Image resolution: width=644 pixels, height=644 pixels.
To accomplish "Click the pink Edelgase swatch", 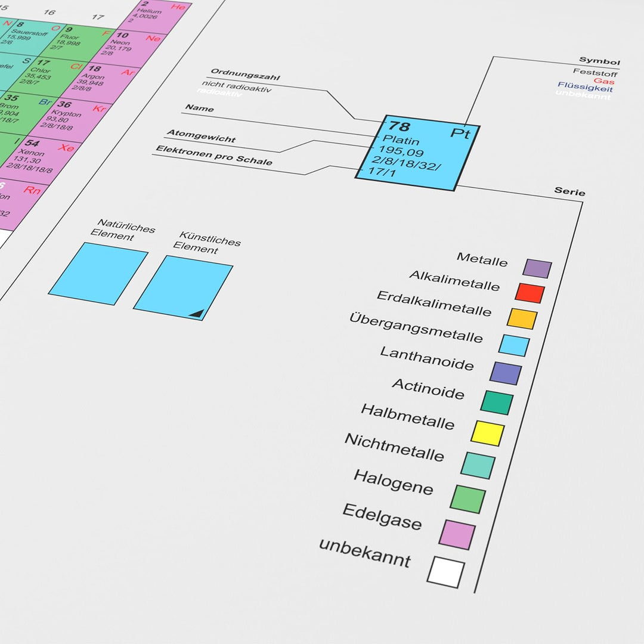I will pyautogui.click(x=457, y=534).
